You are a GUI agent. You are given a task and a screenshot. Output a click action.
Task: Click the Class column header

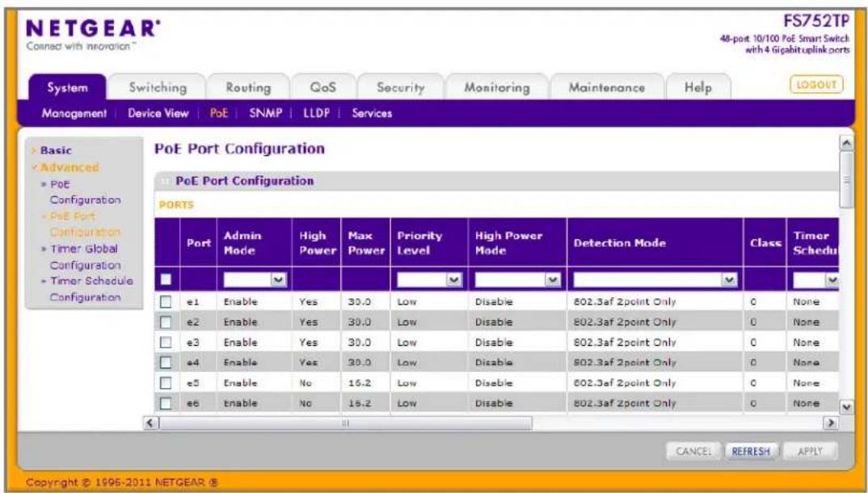click(765, 242)
